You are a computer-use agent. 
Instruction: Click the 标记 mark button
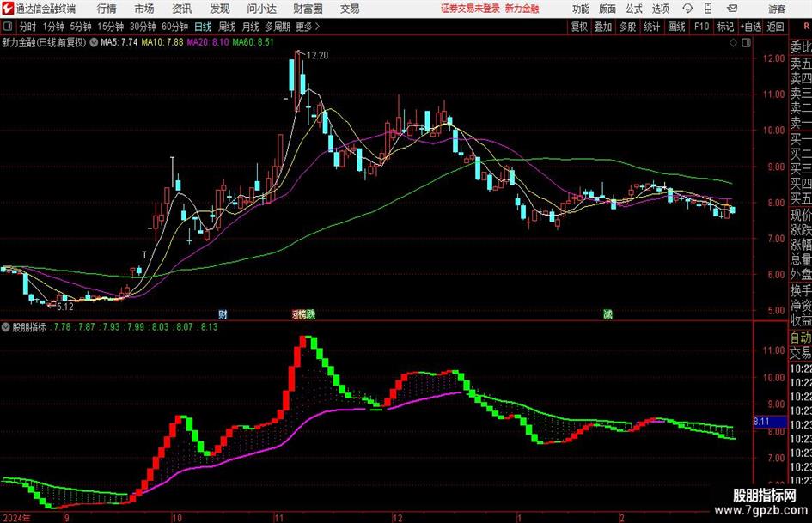click(x=725, y=27)
